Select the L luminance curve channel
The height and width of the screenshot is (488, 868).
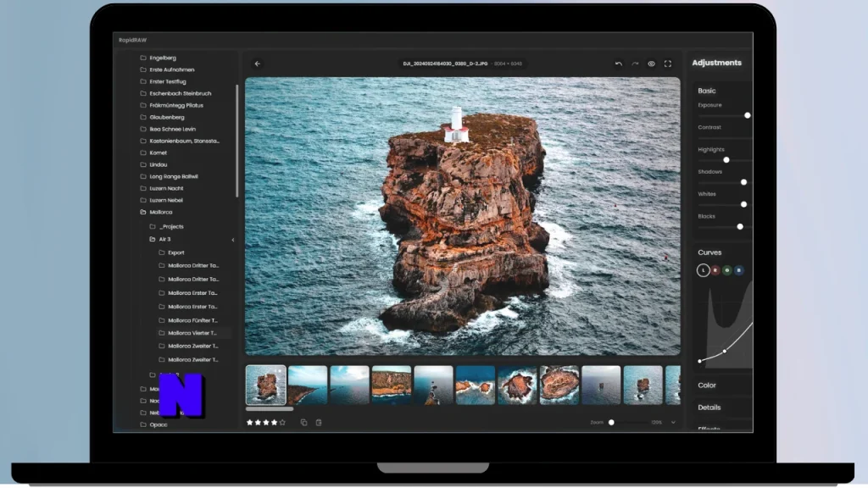click(x=703, y=270)
